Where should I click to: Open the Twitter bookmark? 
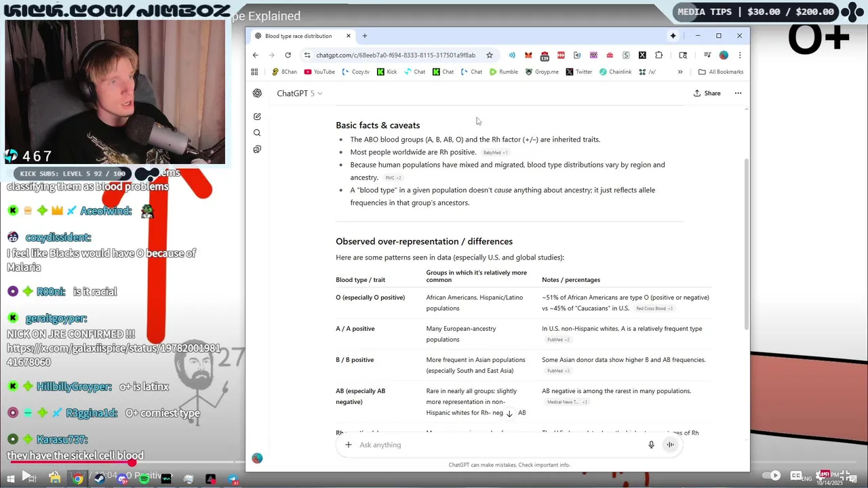click(579, 72)
